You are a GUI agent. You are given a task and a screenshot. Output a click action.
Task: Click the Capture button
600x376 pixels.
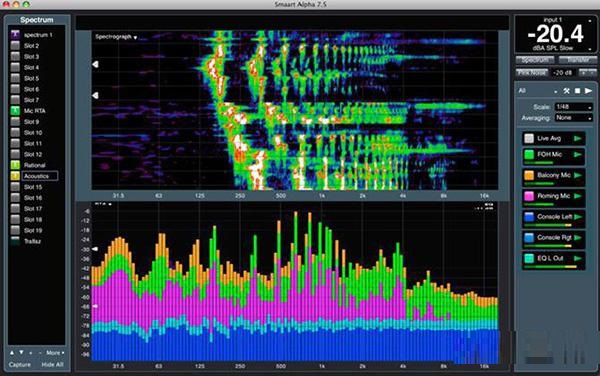[20, 365]
